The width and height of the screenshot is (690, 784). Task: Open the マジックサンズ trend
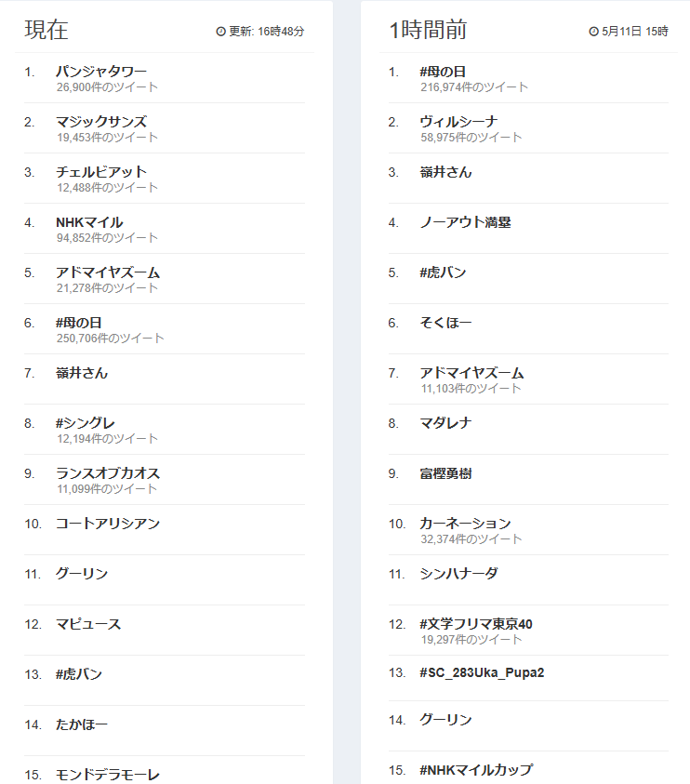[x=101, y=122]
